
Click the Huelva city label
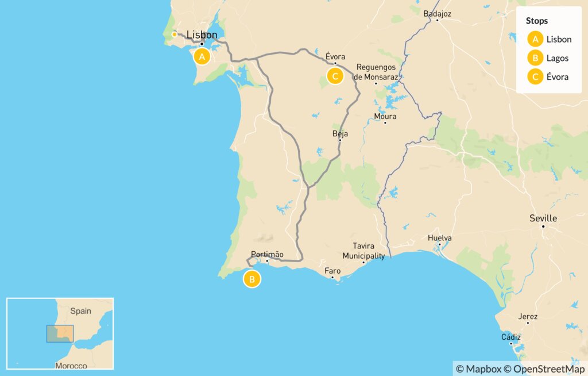tap(439, 238)
